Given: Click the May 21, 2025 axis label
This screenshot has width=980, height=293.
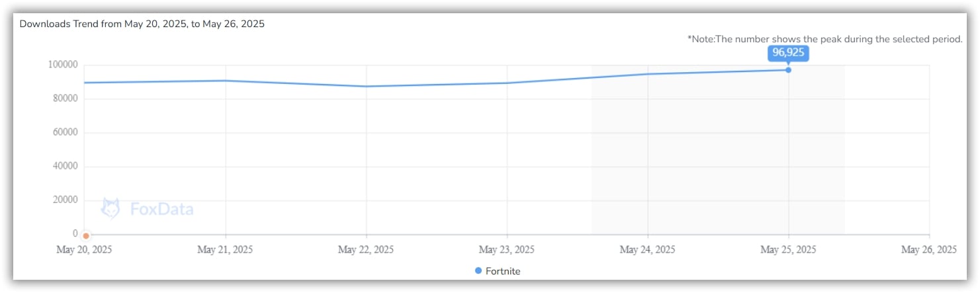Looking at the screenshot, I should pyautogui.click(x=225, y=250).
